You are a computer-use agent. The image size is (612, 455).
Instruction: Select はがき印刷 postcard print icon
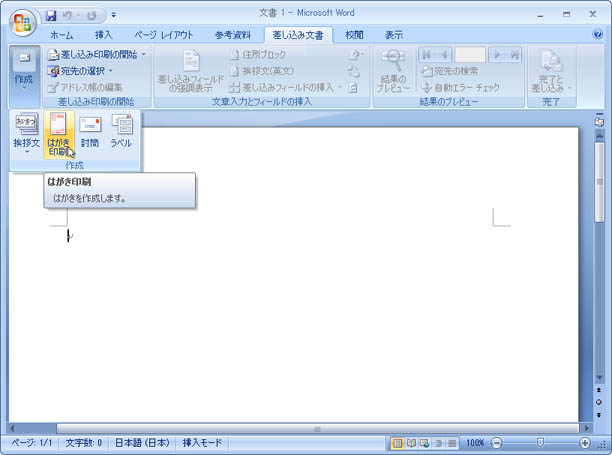point(59,134)
